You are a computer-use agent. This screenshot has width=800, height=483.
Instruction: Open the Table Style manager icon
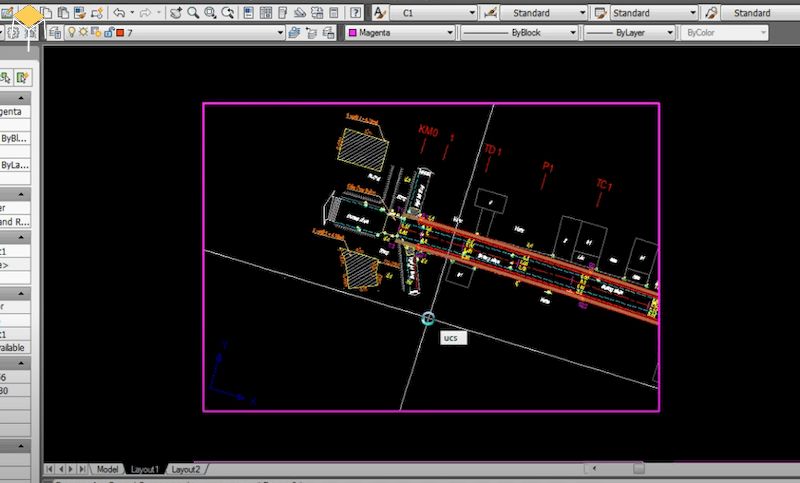click(600, 12)
